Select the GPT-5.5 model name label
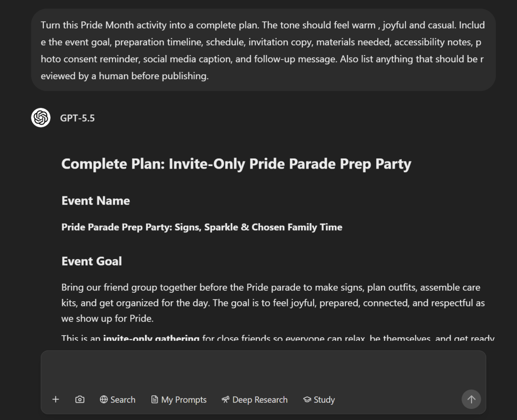This screenshot has height=420, width=517. click(x=77, y=118)
